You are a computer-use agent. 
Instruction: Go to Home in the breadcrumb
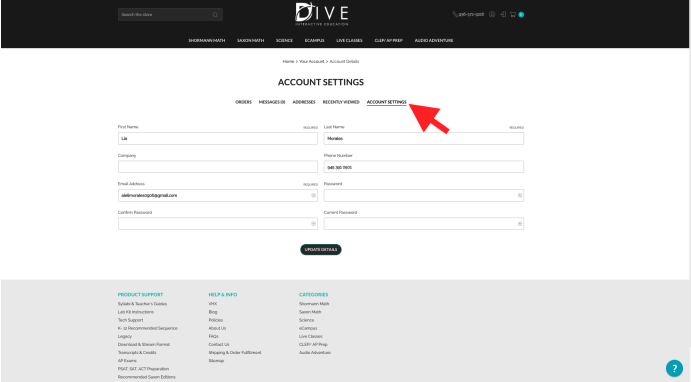(288, 62)
